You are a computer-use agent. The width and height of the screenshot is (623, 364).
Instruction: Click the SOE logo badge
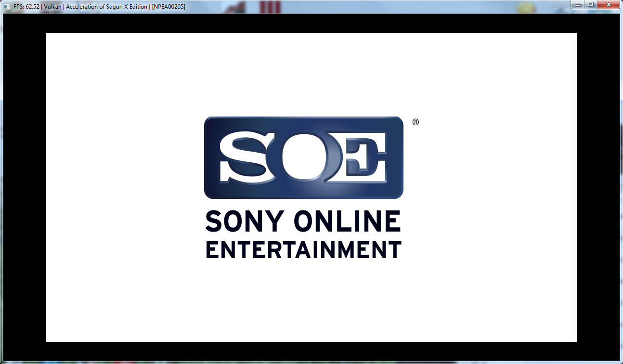pos(304,157)
